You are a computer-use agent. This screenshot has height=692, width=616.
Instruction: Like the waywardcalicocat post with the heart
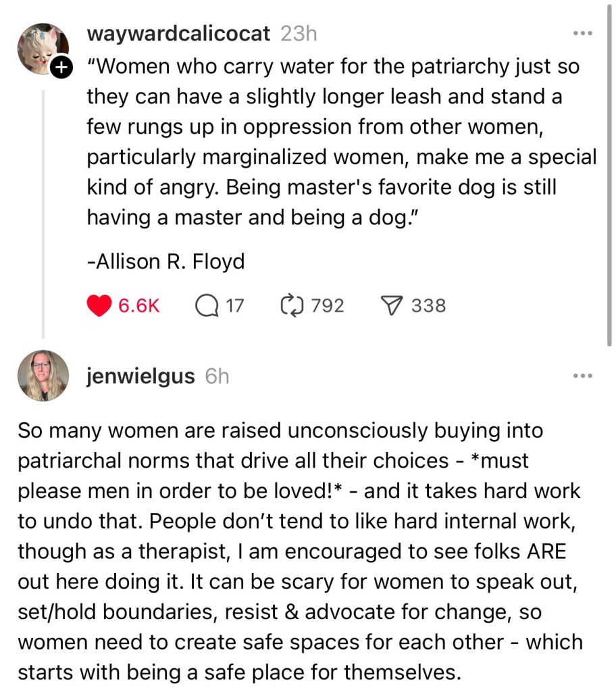click(x=99, y=305)
